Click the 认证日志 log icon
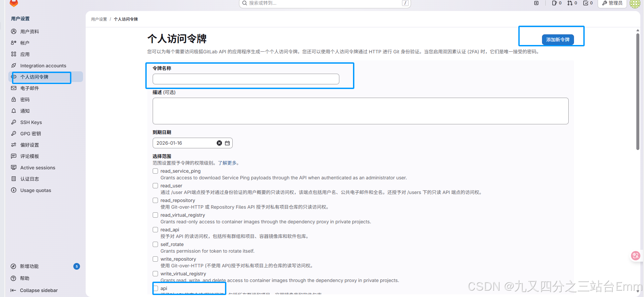Viewport: 644px width, 297px height. [x=14, y=179]
